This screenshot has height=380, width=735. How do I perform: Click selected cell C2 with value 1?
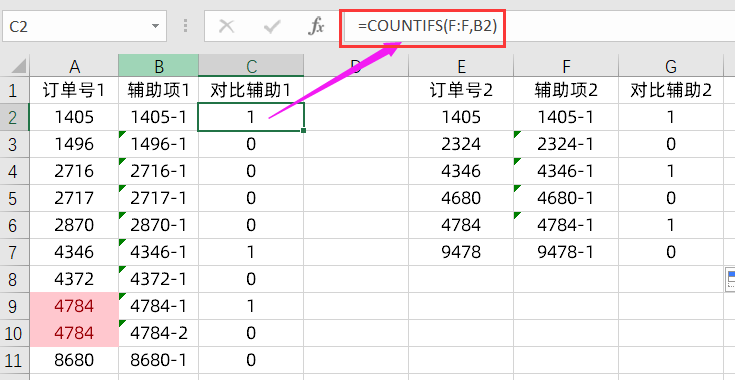(x=251, y=117)
